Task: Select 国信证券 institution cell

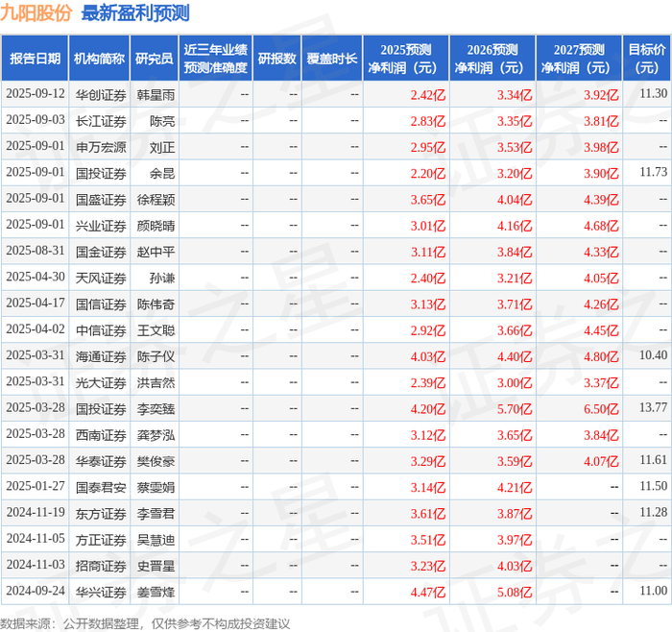Action: (101, 304)
